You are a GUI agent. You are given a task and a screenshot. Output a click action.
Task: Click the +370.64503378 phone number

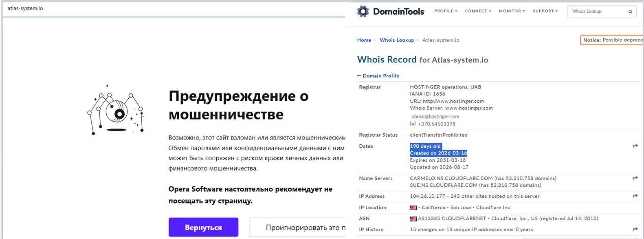[437, 124]
